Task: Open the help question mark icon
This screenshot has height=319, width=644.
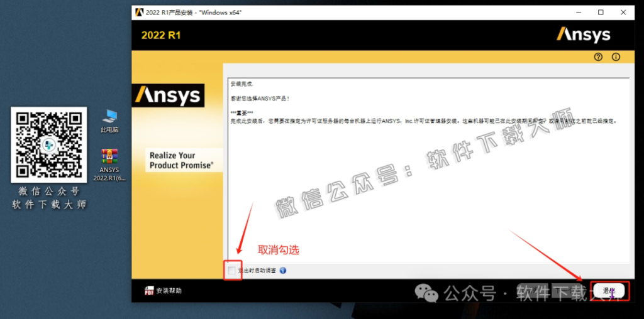Action: tap(598, 57)
